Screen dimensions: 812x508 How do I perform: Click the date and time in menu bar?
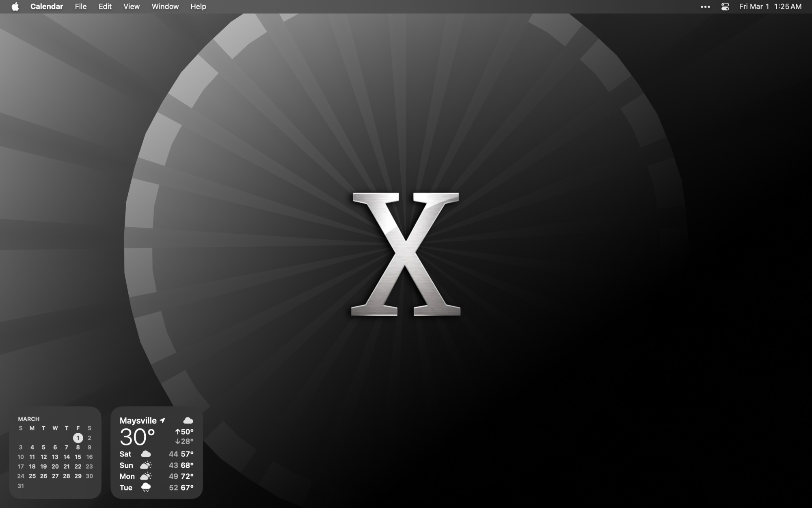[x=770, y=7]
